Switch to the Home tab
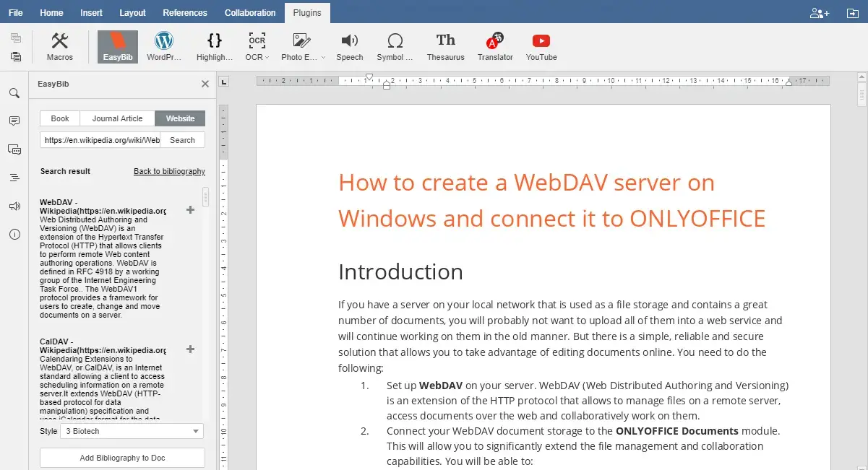 [x=51, y=13]
